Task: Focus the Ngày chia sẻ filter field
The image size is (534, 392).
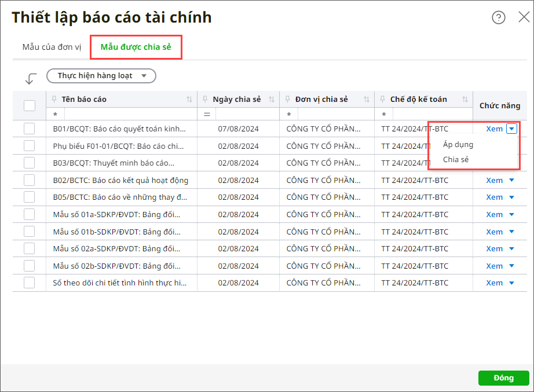Action: (x=247, y=114)
